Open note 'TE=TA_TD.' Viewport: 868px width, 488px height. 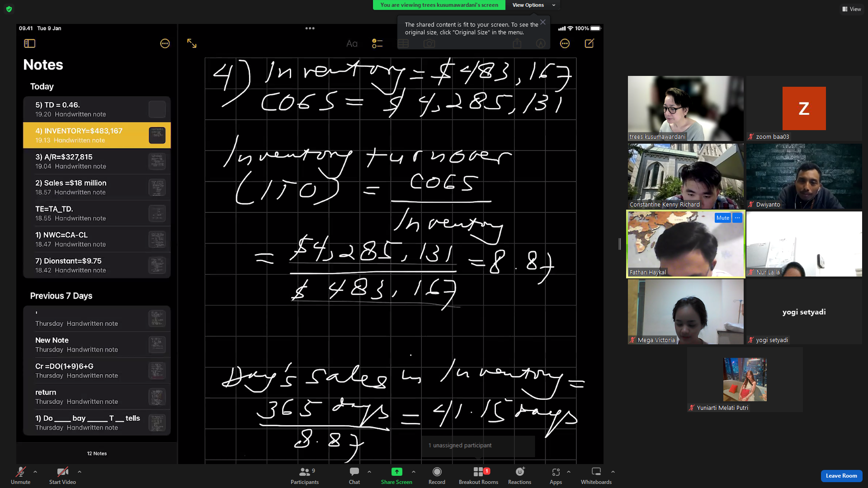coord(97,213)
